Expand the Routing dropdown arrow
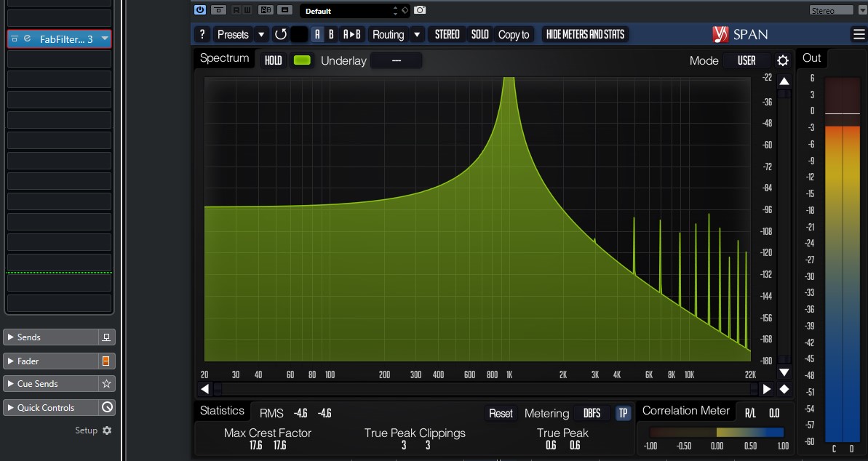 coord(417,34)
